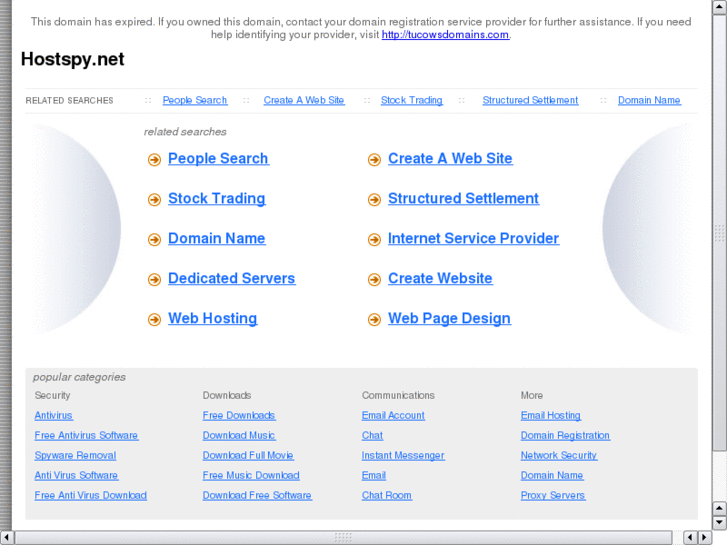
Task: Follow the large Domain Name link
Action: pos(217,238)
